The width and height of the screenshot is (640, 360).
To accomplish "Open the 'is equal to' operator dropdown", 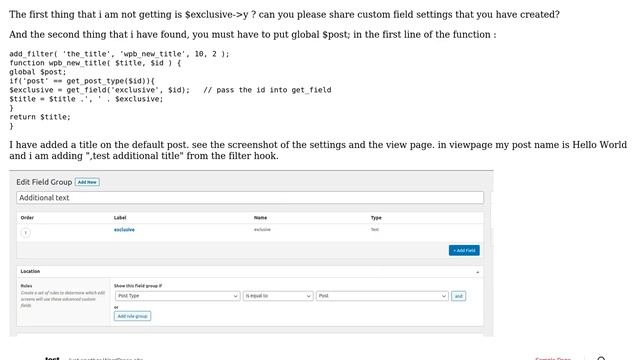I will pos(278,296).
